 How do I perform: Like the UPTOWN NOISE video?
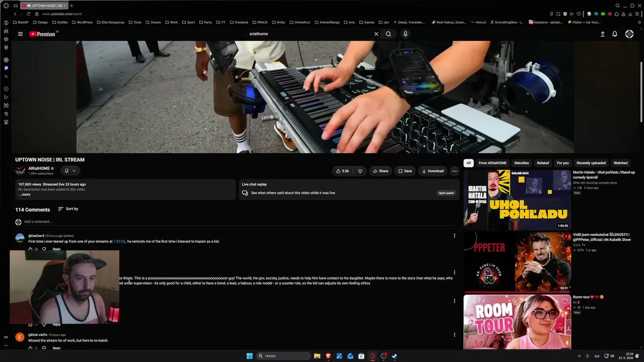[342, 171]
